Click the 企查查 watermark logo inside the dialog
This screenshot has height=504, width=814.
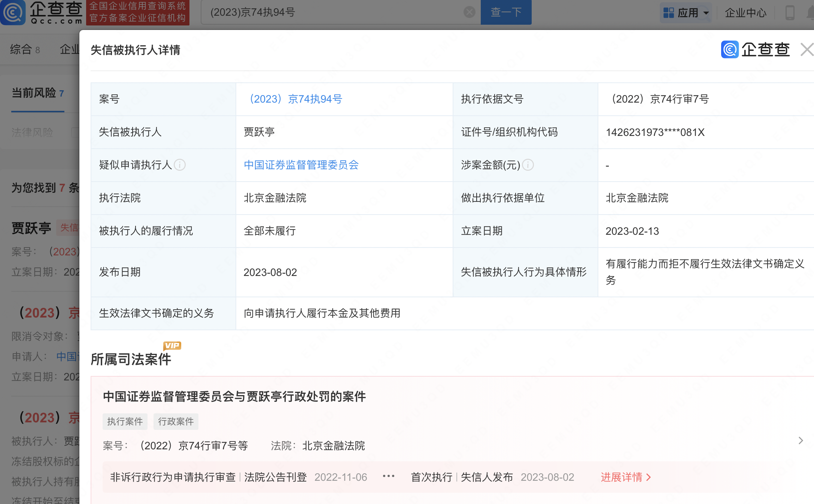(755, 49)
